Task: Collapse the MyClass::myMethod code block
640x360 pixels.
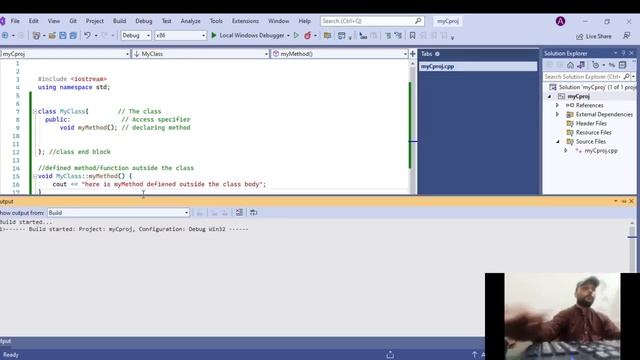Action: (x=35, y=176)
